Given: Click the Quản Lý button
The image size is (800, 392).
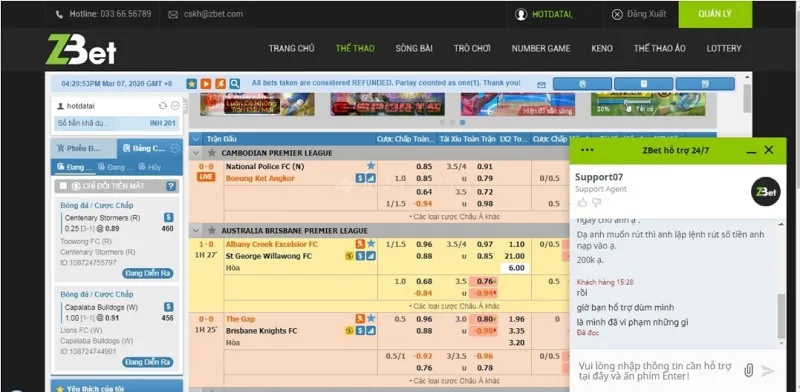Looking at the screenshot, I should tap(715, 14).
